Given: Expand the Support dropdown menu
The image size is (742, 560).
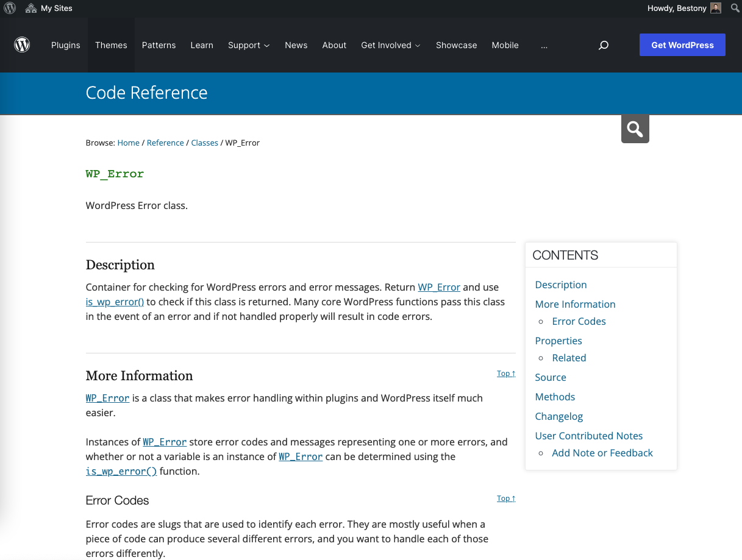Looking at the screenshot, I should tap(248, 45).
